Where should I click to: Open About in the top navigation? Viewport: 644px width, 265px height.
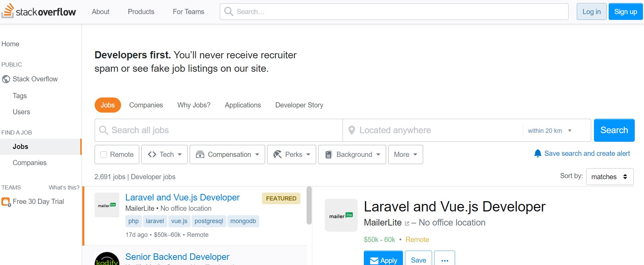pyautogui.click(x=100, y=12)
